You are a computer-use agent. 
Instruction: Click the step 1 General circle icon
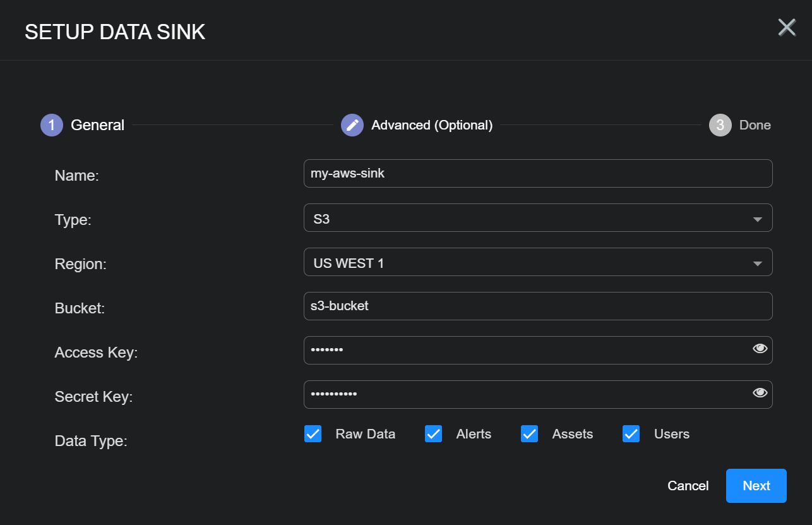pyautogui.click(x=52, y=125)
